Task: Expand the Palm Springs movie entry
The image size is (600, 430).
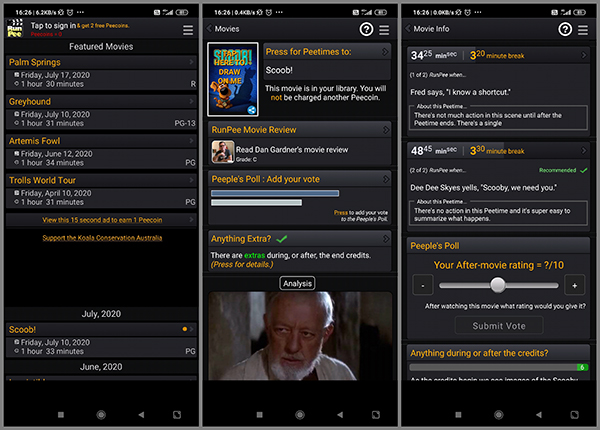Action: pos(191,62)
